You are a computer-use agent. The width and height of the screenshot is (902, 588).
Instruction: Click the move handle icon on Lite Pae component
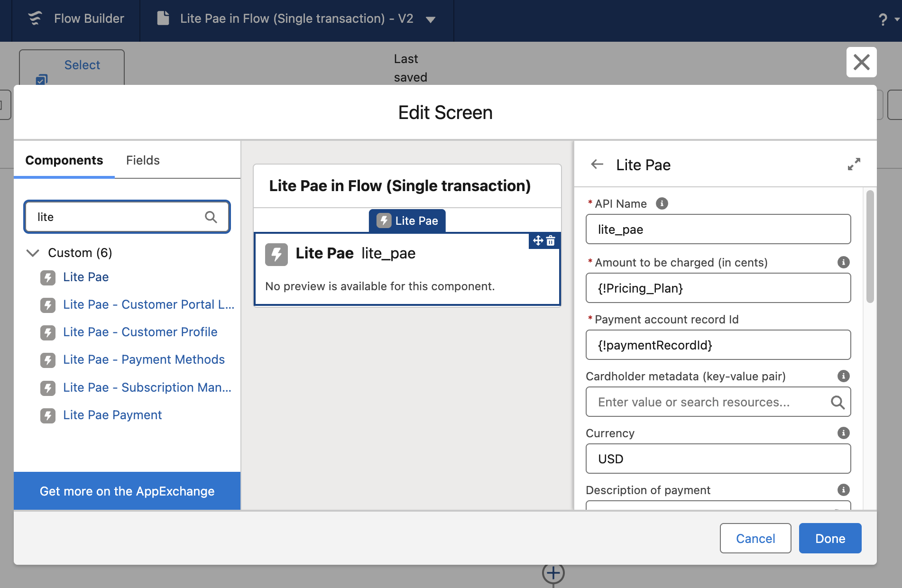538,241
